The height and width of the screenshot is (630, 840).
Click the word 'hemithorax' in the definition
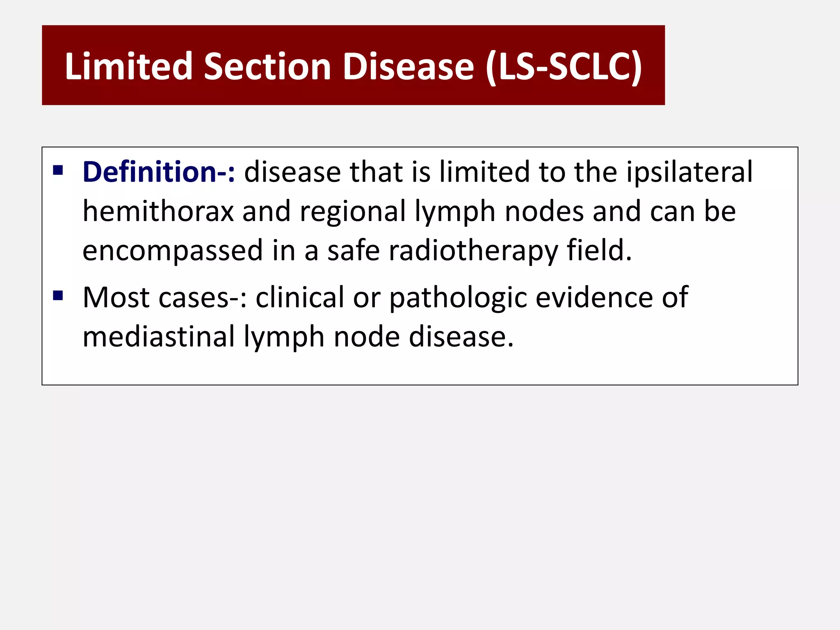(158, 211)
